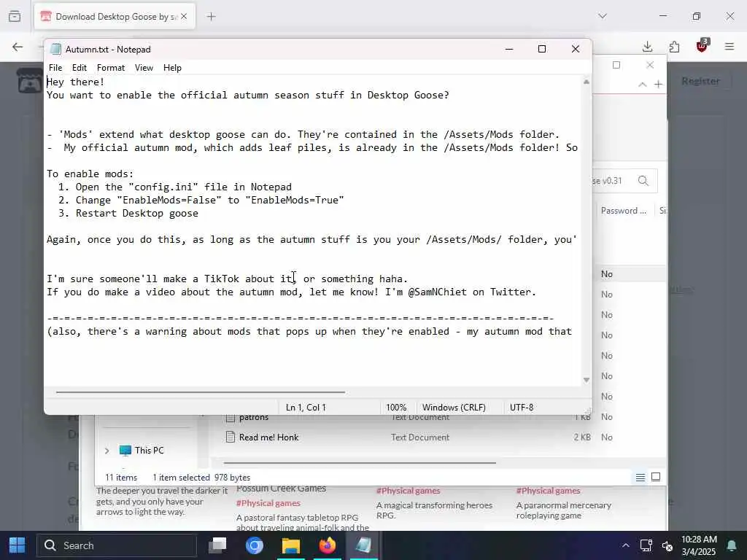Click the '1 item selected 978 bytes' status text
The image size is (747, 560).
pyautogui.click(x=201, y=477)
